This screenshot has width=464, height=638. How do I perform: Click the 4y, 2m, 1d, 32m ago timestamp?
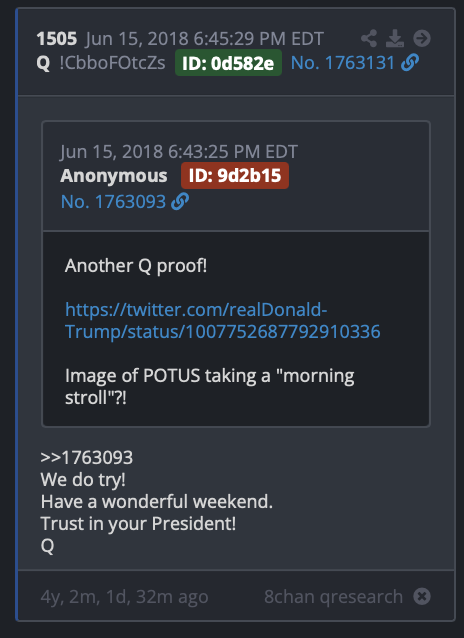(x=125, y=597)
